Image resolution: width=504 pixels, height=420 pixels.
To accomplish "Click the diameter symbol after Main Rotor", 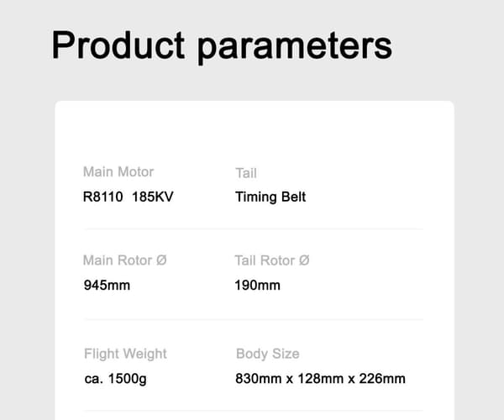I will [x=161, y=260].
